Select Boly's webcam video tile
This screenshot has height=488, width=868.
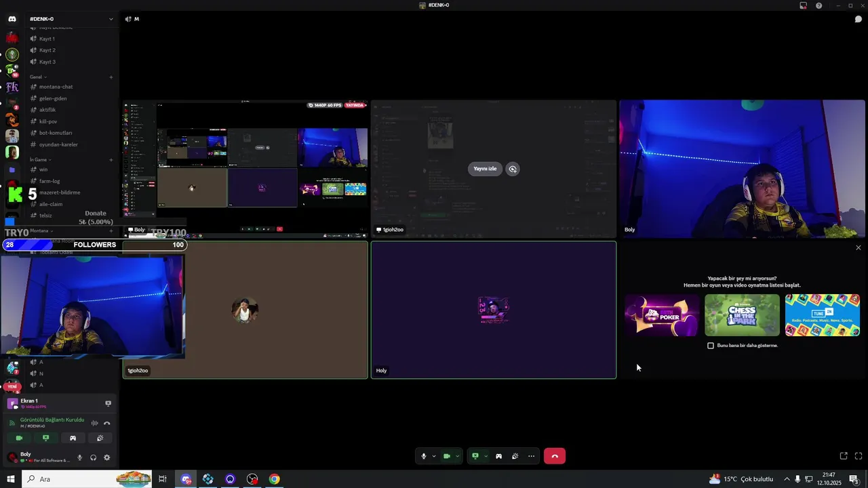pos(742,169)
